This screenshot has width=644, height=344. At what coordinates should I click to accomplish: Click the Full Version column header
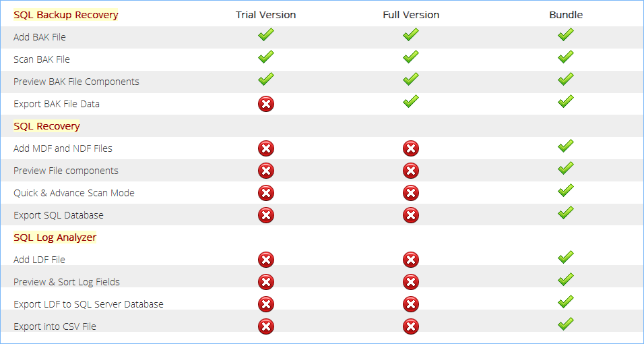click(411, 15)
